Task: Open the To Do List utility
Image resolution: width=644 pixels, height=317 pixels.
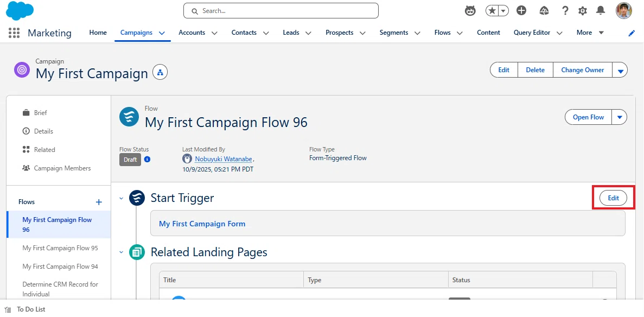Action: pyautogui.click(x=25, y=309)
